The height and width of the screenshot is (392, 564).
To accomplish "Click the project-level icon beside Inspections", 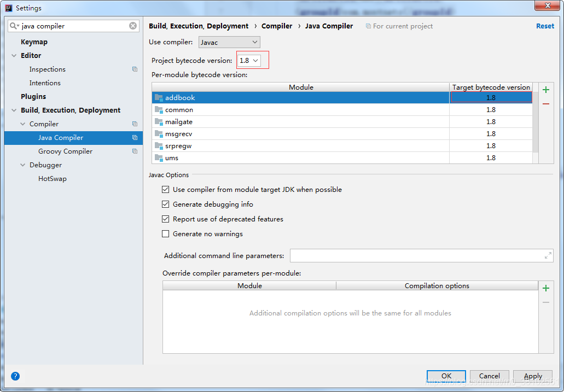I will tap(135, 69).
